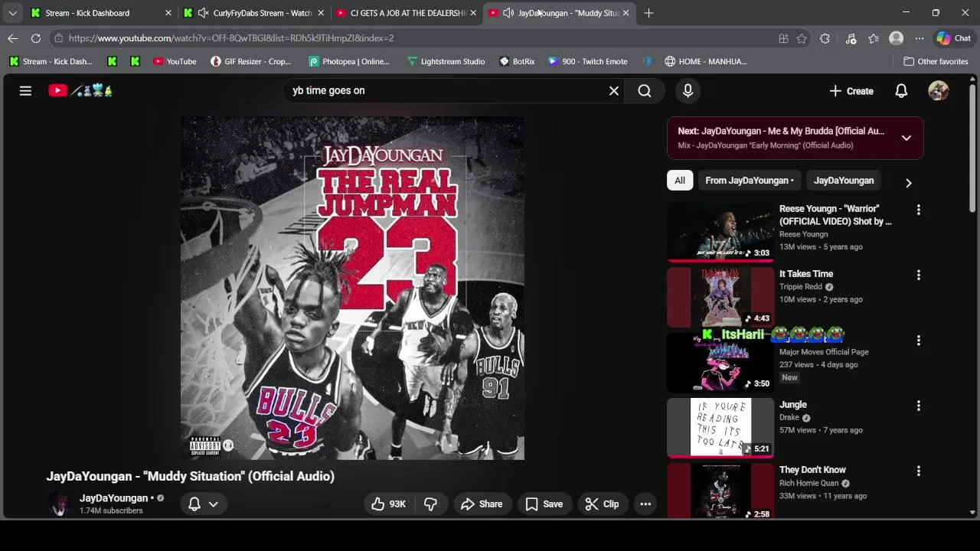This screenshot has width=980, height=551.
Task: Refresh the current page
Action: pos(36,37)
